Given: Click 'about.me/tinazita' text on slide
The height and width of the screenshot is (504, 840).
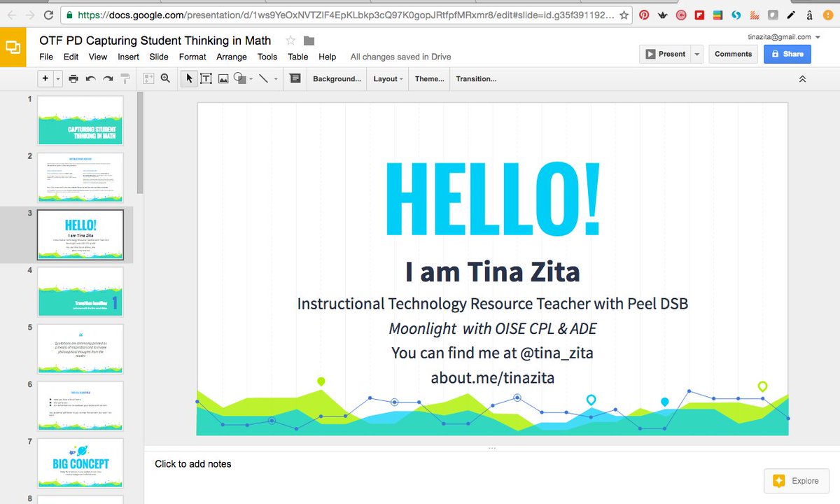Looking at the screenshot, I should click(493, 378).
